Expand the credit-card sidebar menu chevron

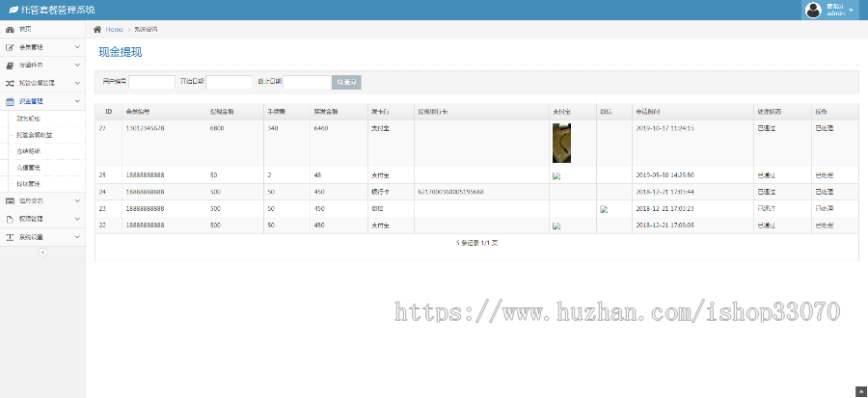point(77,200)
